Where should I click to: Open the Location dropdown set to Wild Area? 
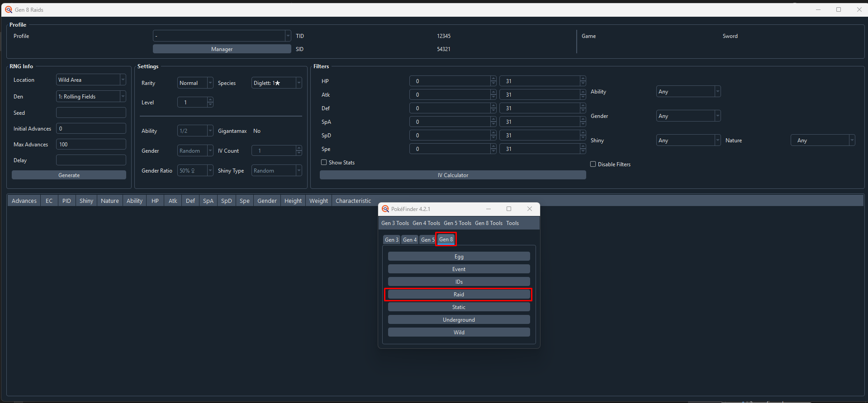click(x=91, y=80)
